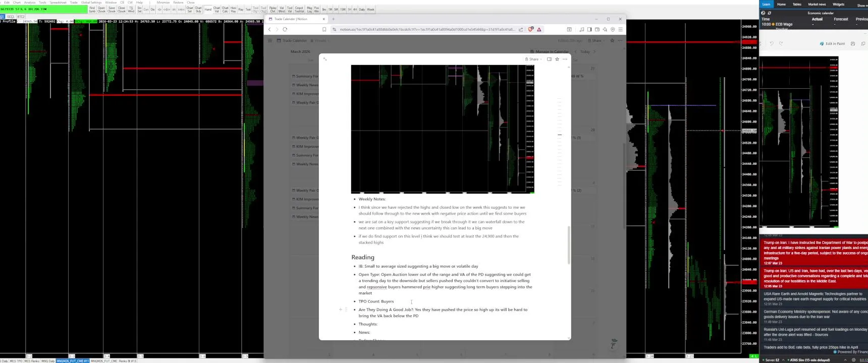The image size is (868, 363).
Task: Click the block drag handle beside 'Are They Doing'
Action: [x=346, y=310]
